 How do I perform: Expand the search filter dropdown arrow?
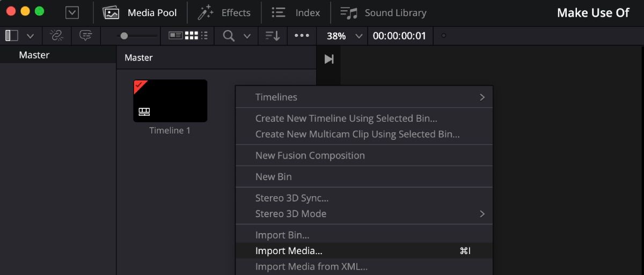point(247,36)
